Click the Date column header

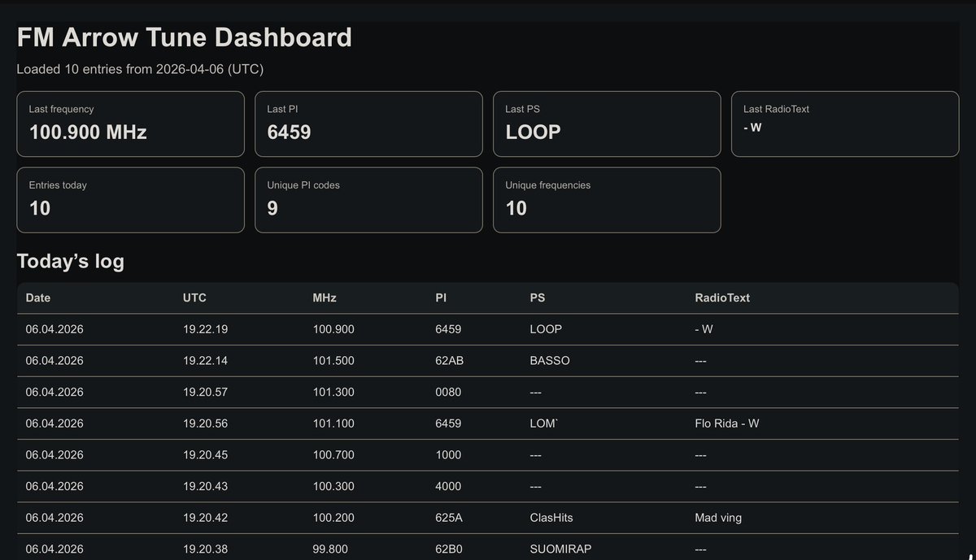pos(38,297)
